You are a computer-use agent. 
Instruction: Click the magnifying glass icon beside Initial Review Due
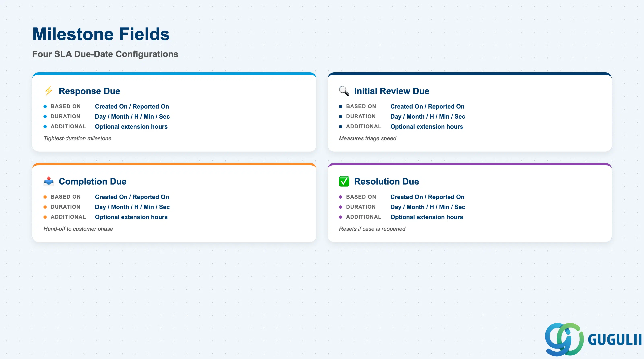pos(344,91)
